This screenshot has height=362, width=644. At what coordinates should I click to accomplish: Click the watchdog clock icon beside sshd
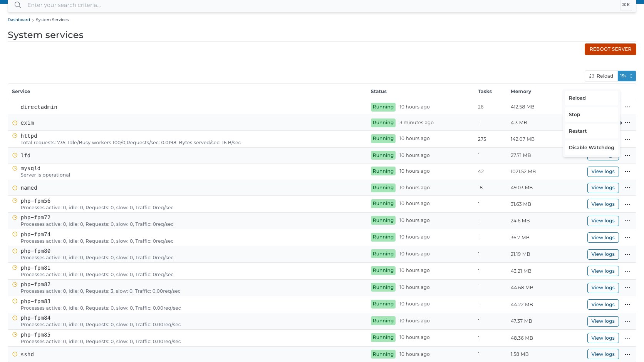(15, 354)
